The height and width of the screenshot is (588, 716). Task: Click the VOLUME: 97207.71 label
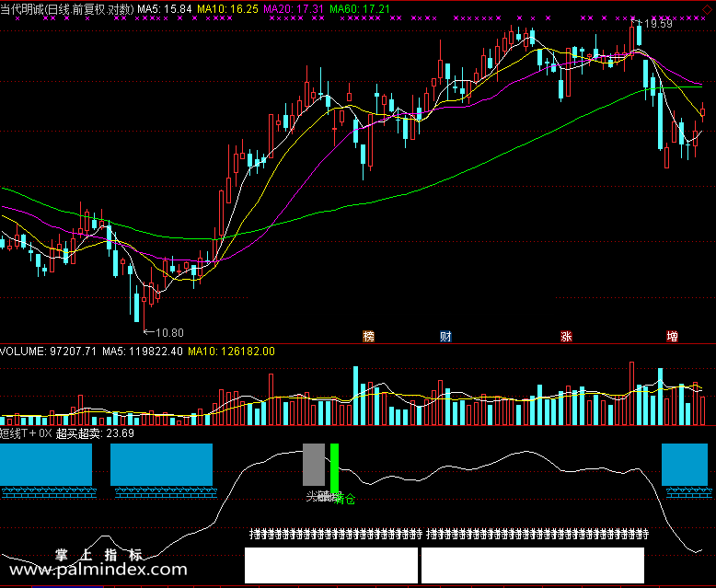click(49, 352)
